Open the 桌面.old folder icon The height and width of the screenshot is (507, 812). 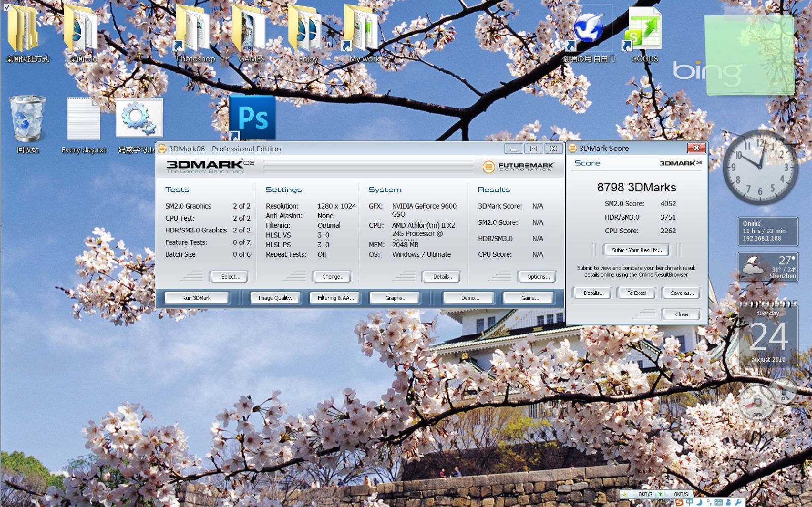(81, 29)
